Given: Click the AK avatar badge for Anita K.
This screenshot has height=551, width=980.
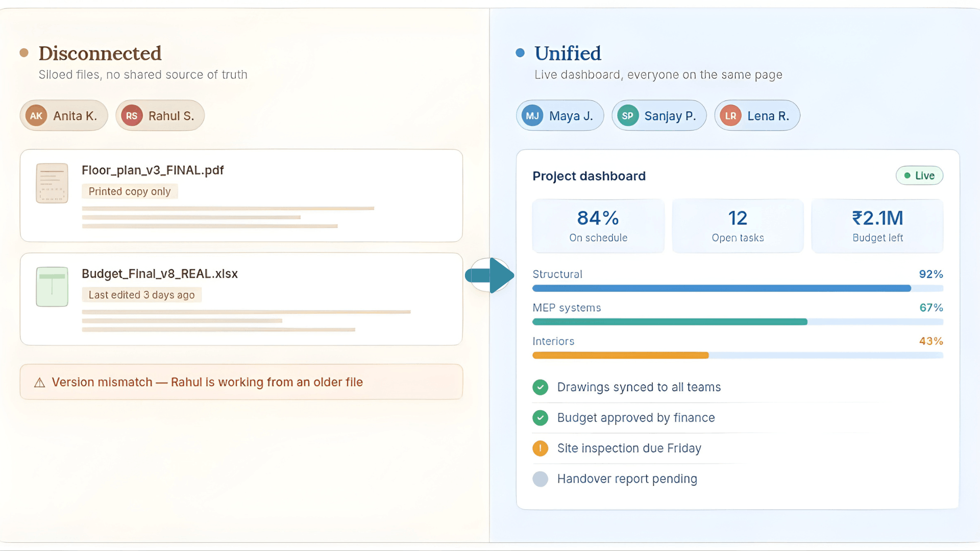Looking at the screenshot, I should pos(36,115).
